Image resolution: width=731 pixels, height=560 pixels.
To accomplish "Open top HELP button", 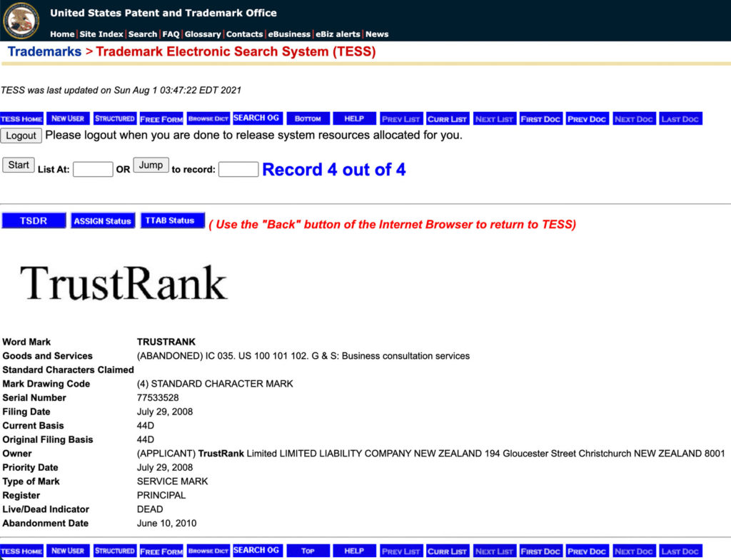I will (354, 119).
